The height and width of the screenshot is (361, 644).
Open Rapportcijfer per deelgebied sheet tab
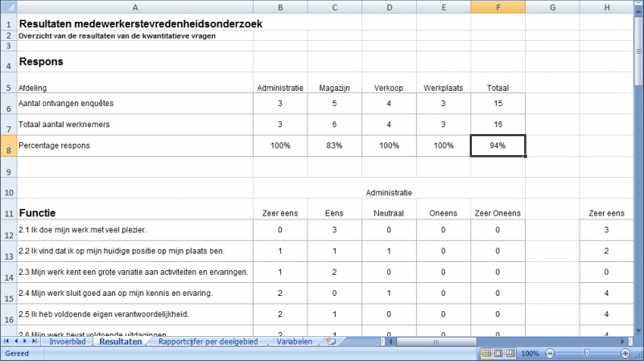click(208, 342)
